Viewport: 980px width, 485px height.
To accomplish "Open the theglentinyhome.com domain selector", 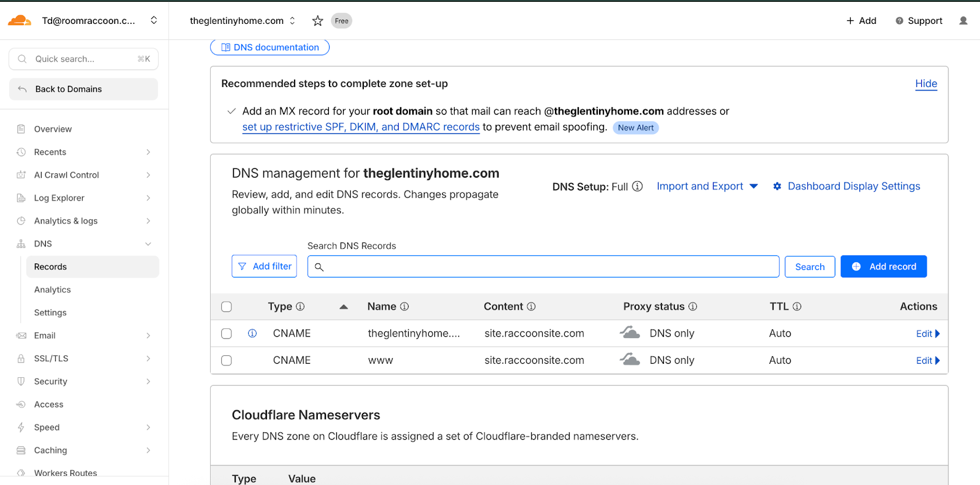I will coord(243,21).
